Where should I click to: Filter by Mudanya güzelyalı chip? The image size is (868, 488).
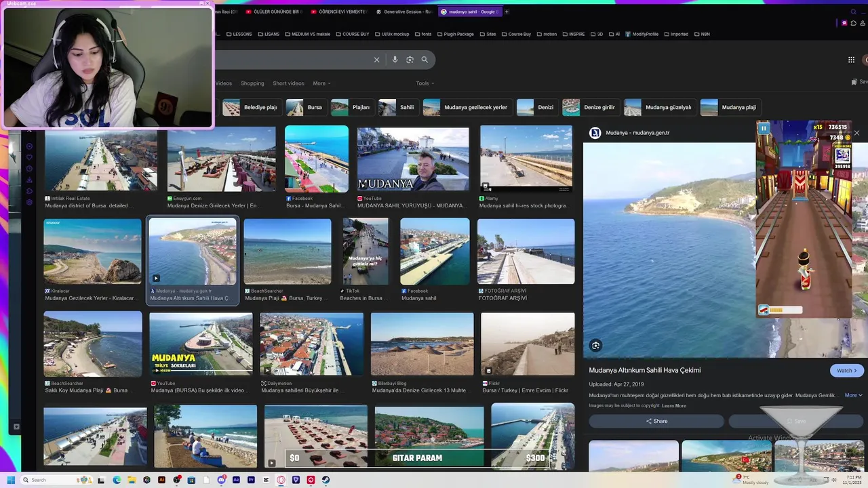coord(659,107)
